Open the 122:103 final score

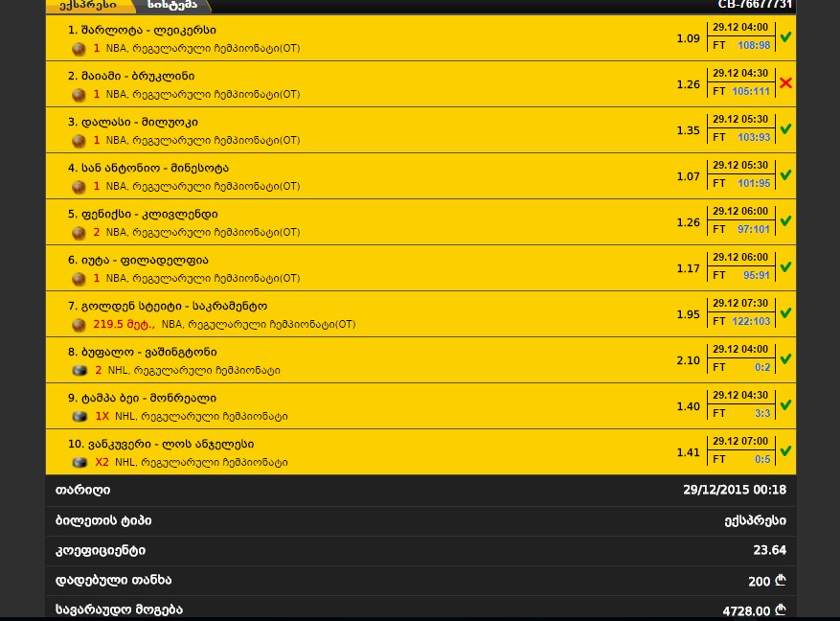click(751, 321)
